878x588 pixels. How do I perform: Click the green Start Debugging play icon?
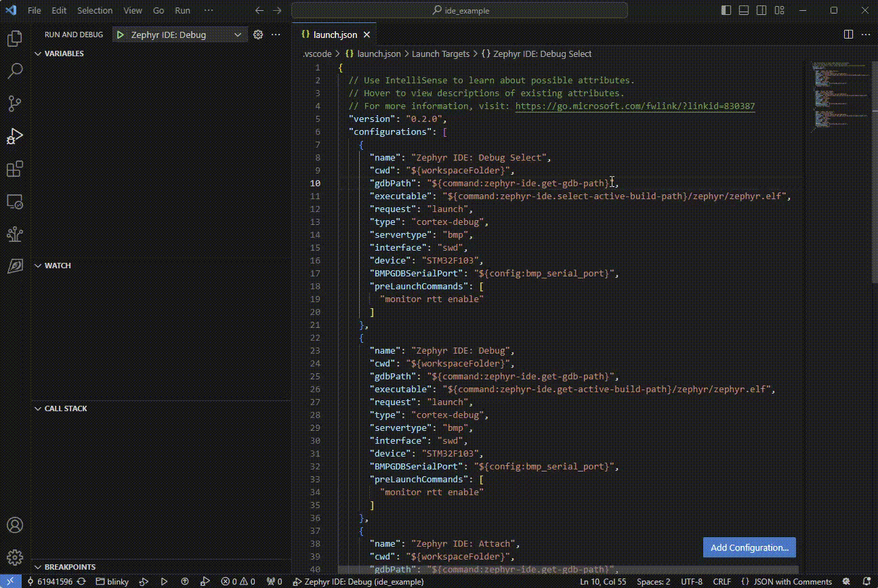point(121,35)
